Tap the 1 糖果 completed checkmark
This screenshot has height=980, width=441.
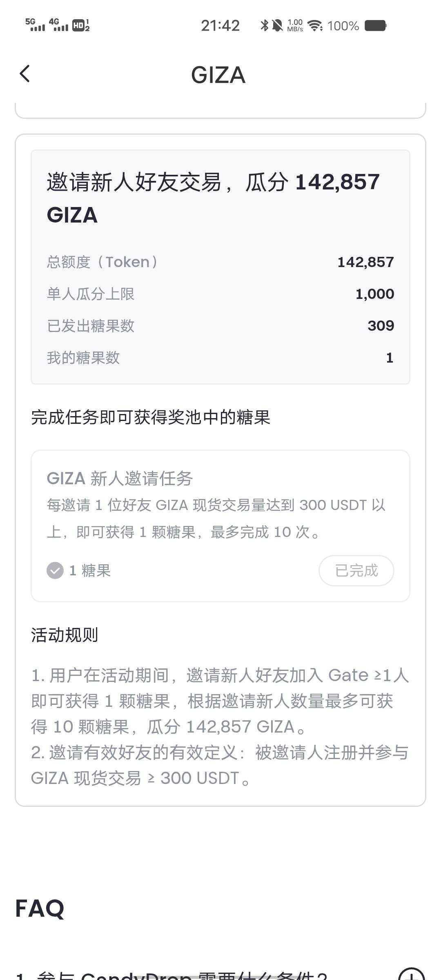[x=55, y=570]
